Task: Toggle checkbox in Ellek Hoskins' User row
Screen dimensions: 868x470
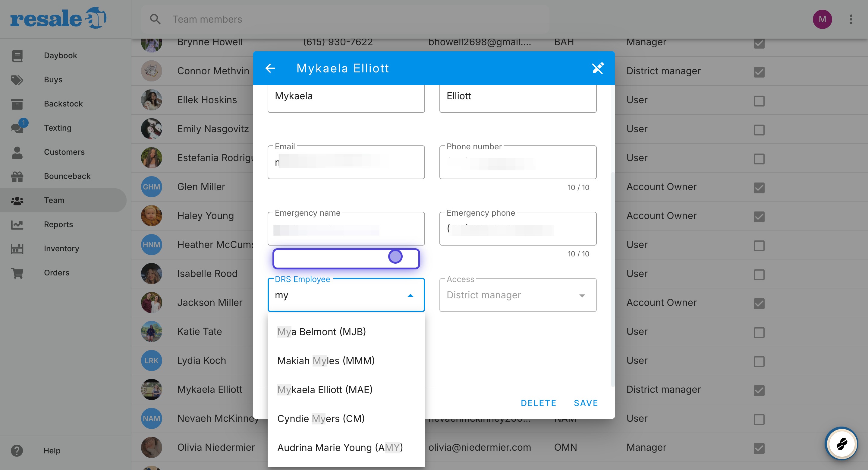Action: [x=759, y=101]
